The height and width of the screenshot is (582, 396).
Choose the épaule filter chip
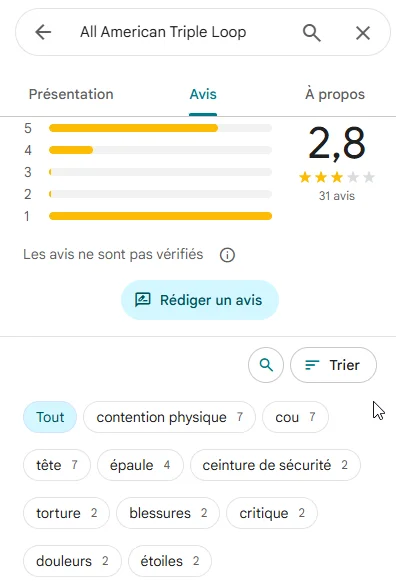click(x=140, y=465)
